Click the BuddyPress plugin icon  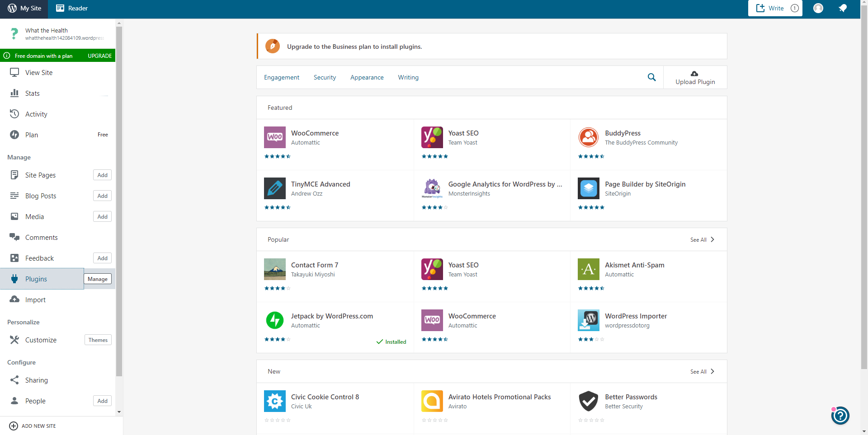(x=589, y=137)
